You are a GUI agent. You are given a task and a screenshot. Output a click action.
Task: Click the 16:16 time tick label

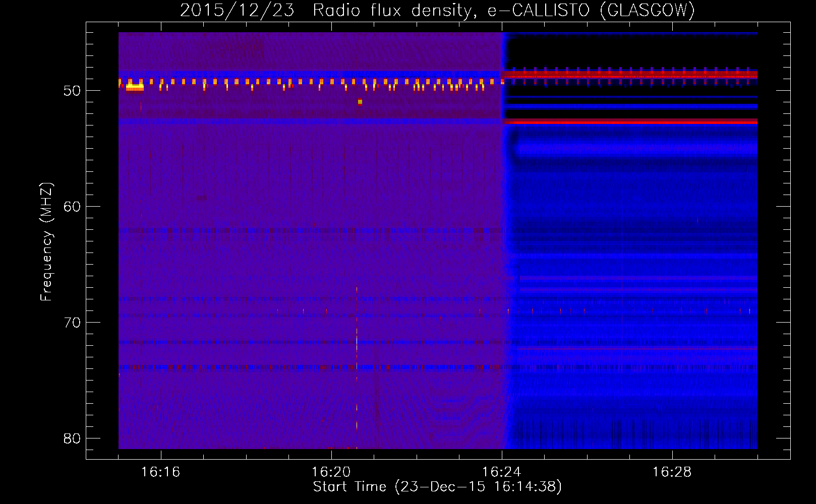[160, 472]
